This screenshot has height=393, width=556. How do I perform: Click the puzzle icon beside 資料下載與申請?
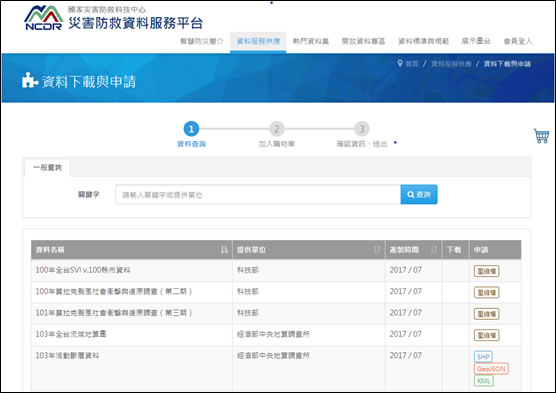(x=30, y=80)
